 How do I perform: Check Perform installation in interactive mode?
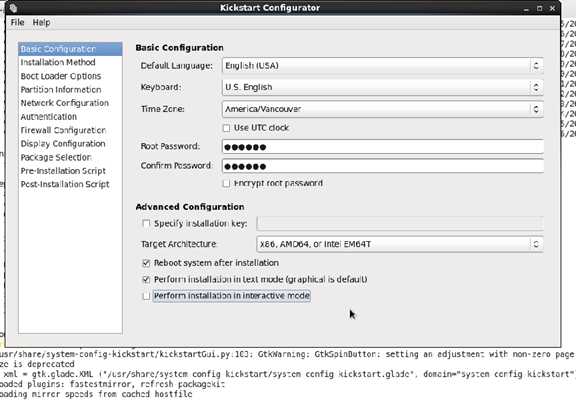tap(146, 296)
